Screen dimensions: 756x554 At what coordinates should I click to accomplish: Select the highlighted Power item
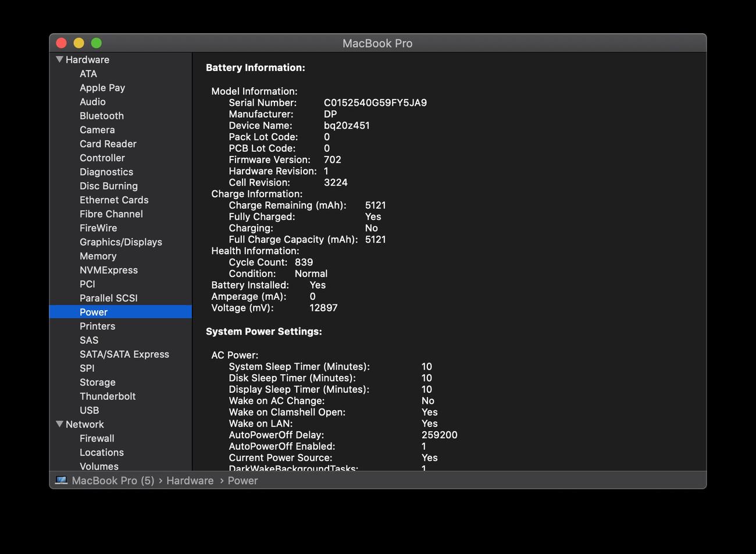[120, 312]
